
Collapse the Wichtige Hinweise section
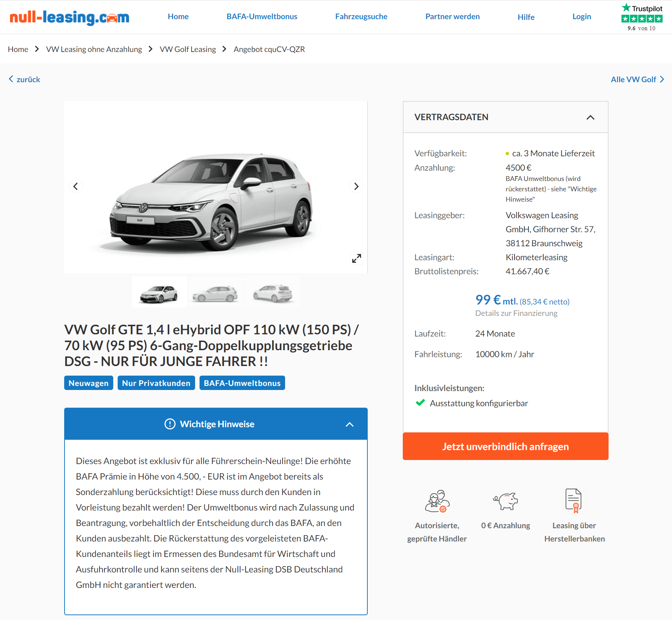pyautogui.click(x=350, y=424)
